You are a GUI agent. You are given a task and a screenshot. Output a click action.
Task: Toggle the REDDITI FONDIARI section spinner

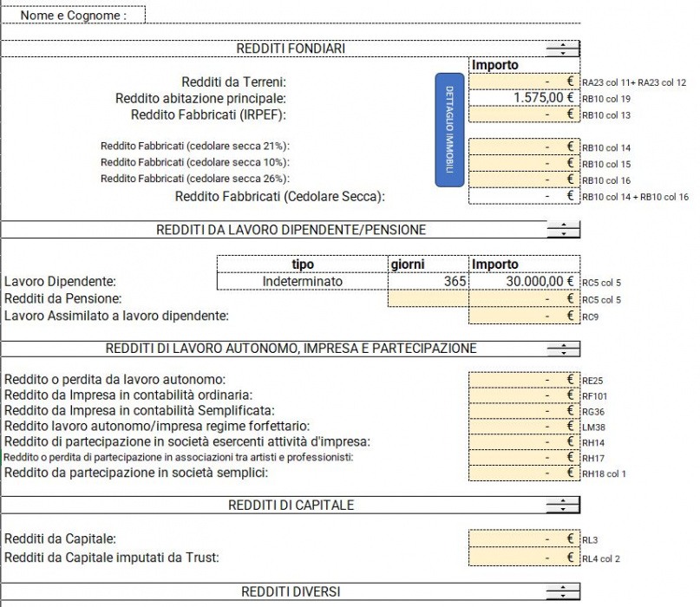pos(563,49)
